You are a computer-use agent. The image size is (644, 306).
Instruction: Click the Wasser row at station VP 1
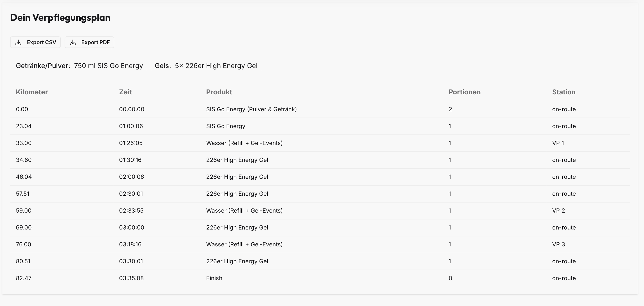[x=244, y=143]
